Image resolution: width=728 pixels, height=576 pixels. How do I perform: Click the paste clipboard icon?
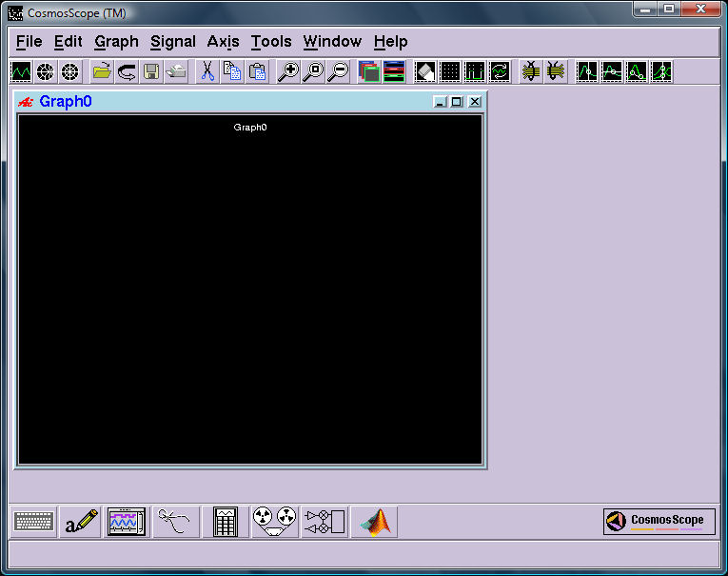click(256, 71)
